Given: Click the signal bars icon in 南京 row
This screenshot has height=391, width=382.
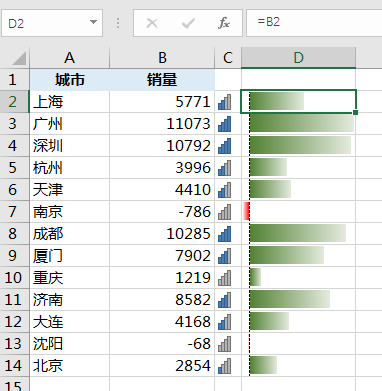Looking at the screenshot, I should pos(224,212).
